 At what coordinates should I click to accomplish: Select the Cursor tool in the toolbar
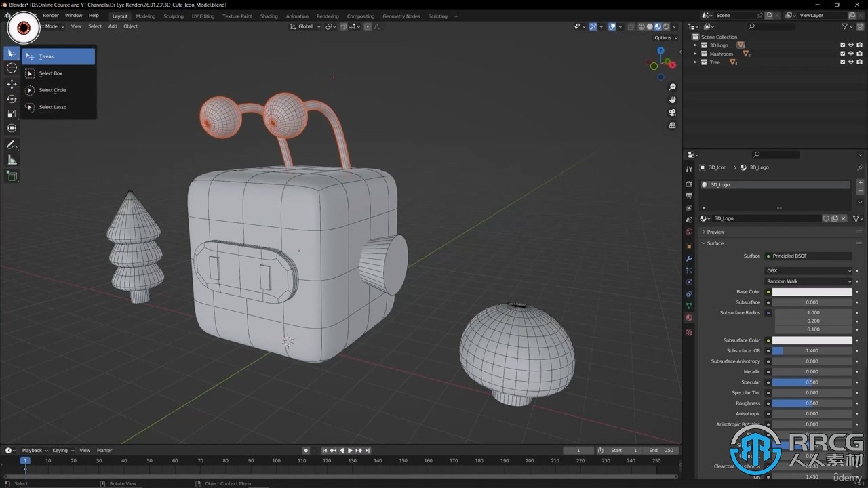(x=12, y=68)
